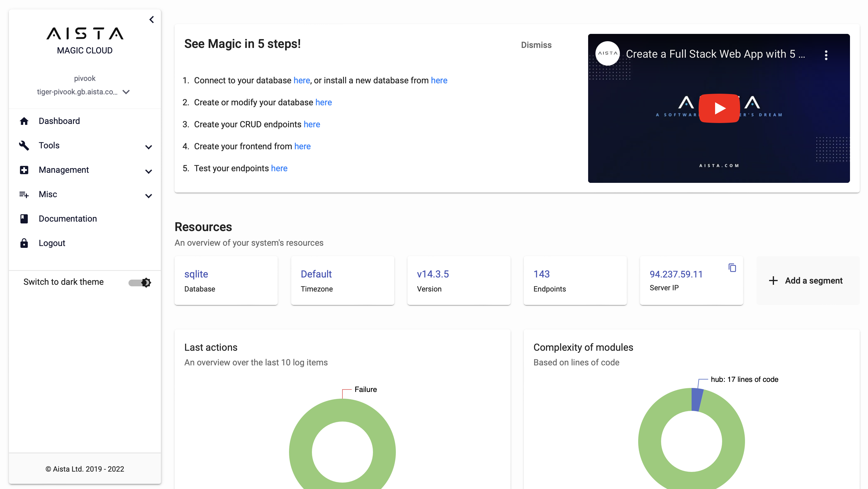Click the Tools wrench icon
This screenshot has width=868, height=489.
tap(24, 145)
